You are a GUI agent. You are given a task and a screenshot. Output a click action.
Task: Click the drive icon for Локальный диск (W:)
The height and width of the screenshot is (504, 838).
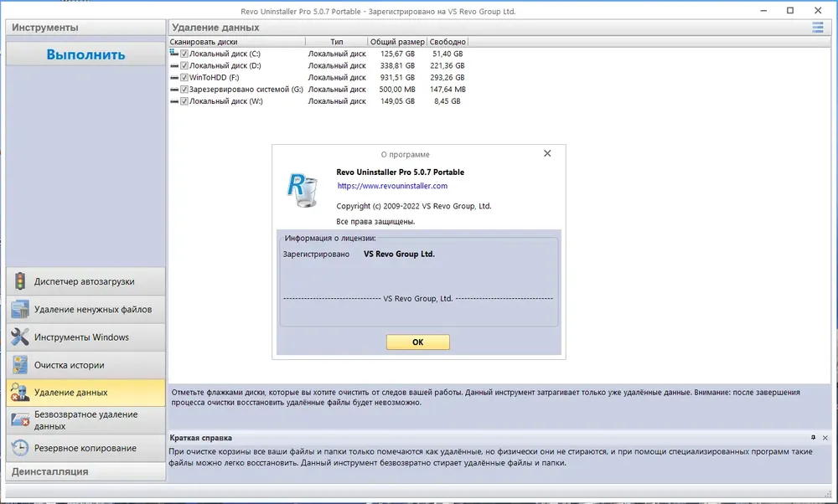click(173, 101)
